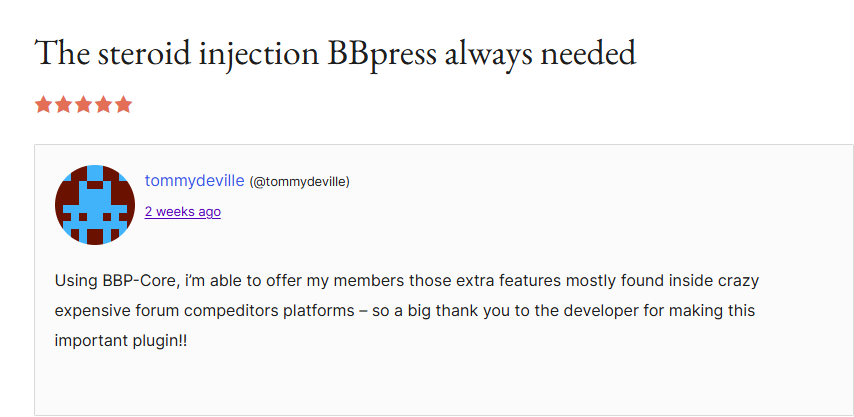Image resolution: width=854 pixels, height=417 pixels.
Task: Click the fourth rating star
Action: 103,104
